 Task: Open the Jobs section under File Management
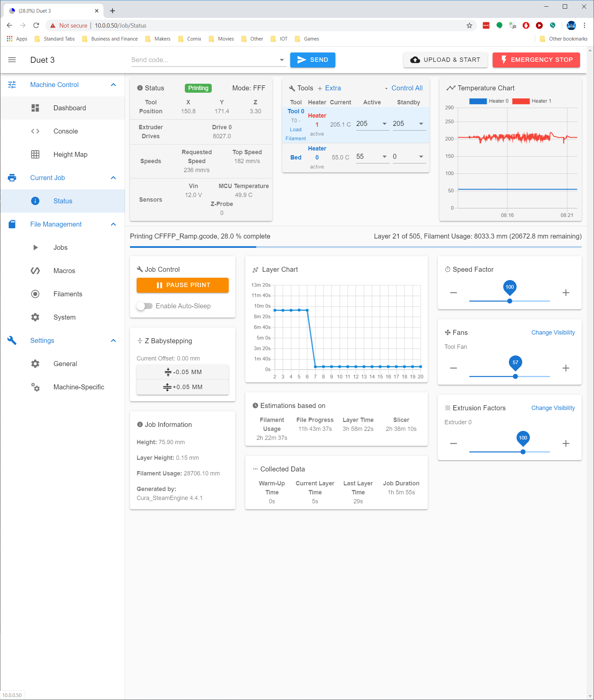[x=35, y=247]
